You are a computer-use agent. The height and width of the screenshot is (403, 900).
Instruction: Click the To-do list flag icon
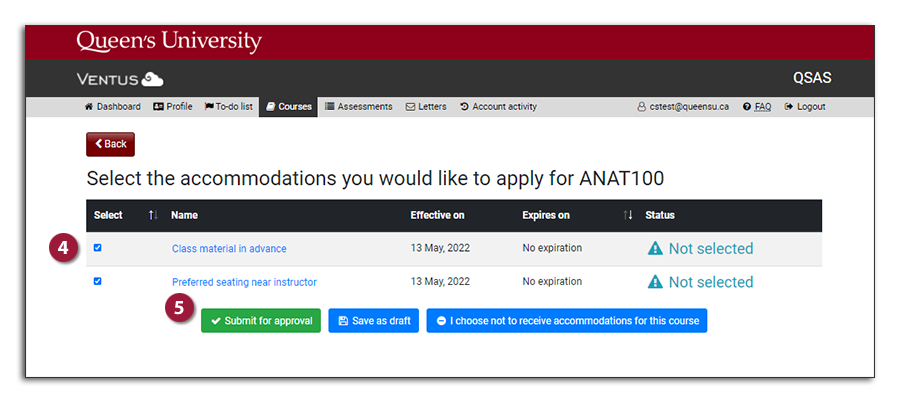click(209, 107)
